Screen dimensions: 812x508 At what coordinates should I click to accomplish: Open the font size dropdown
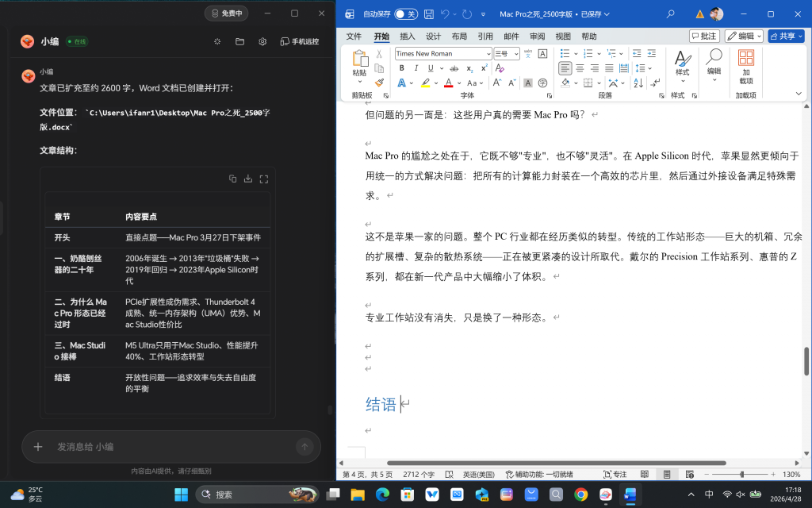pos(516,53)
